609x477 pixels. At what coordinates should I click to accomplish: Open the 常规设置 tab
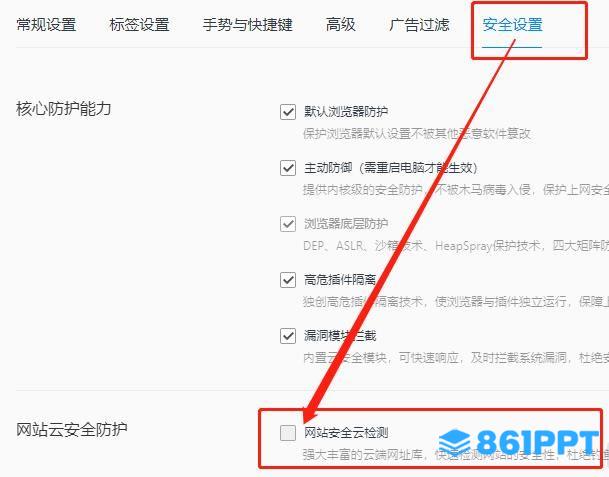(46, 24)
